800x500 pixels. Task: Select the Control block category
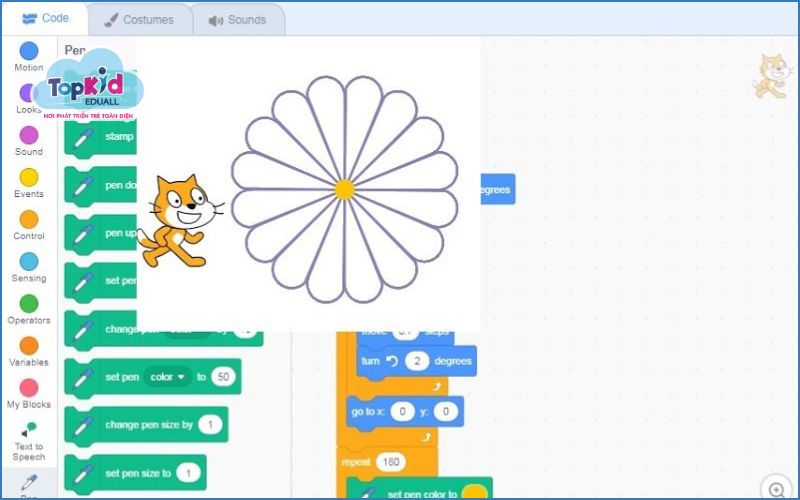29,225
